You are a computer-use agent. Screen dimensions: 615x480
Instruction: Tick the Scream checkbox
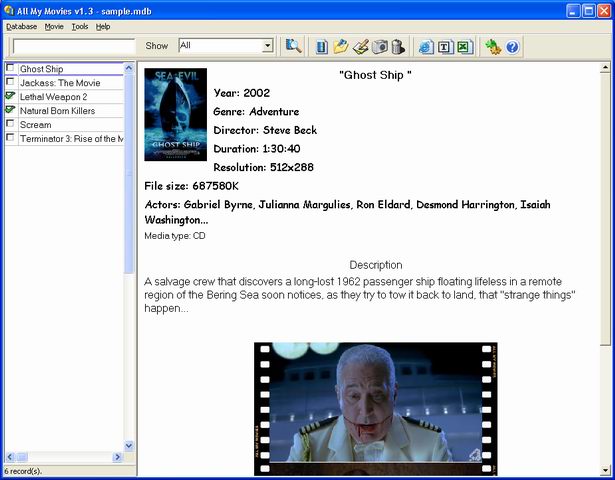coord(10,124)
